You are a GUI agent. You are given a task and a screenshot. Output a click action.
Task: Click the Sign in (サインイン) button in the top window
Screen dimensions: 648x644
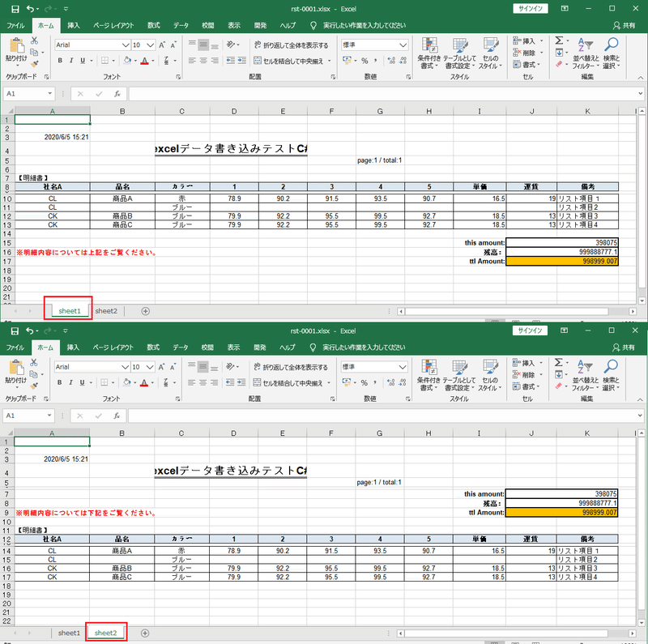(x=531, y=8)
